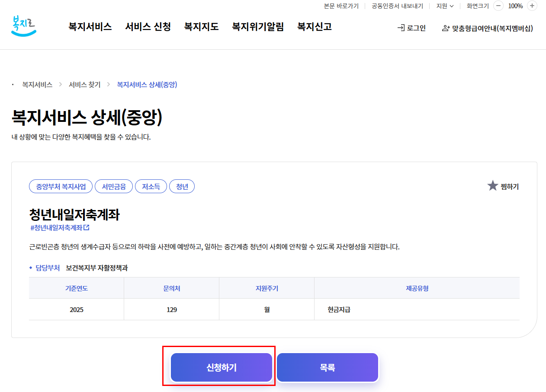Open the 복지신고 menu

click(315, 27)
